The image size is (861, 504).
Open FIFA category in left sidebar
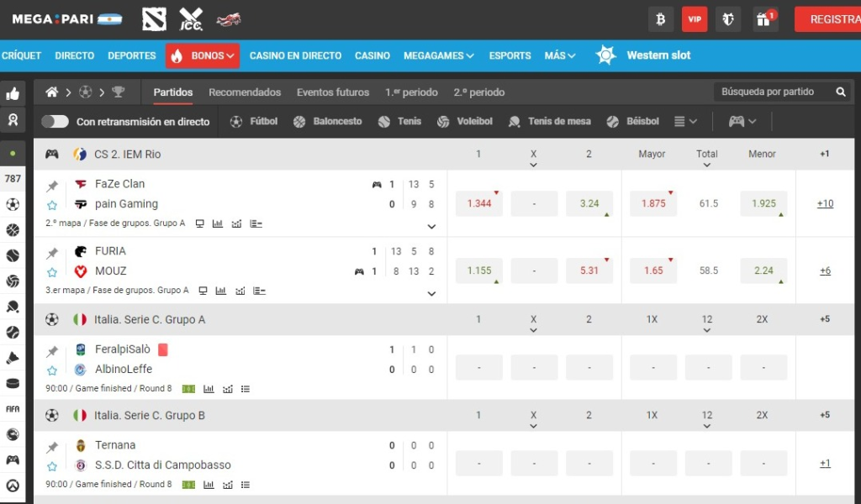point(13,409)
